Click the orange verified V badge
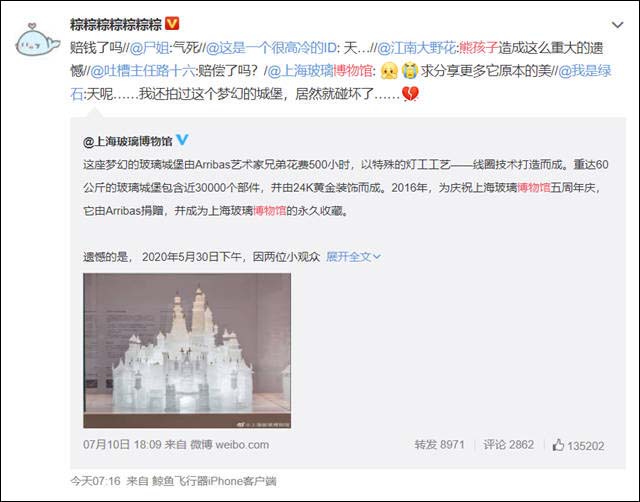The width and height of the screenshot is (640, 502). (x=172, y=24)
